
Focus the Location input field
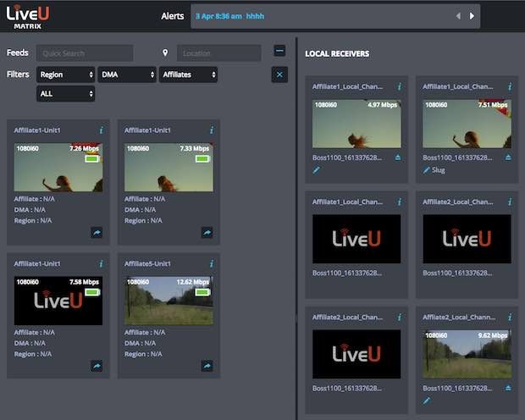point(219,52)
